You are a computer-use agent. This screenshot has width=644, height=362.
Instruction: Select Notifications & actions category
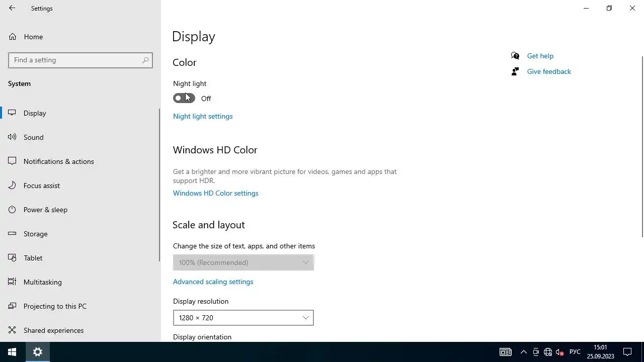[80, 161]
